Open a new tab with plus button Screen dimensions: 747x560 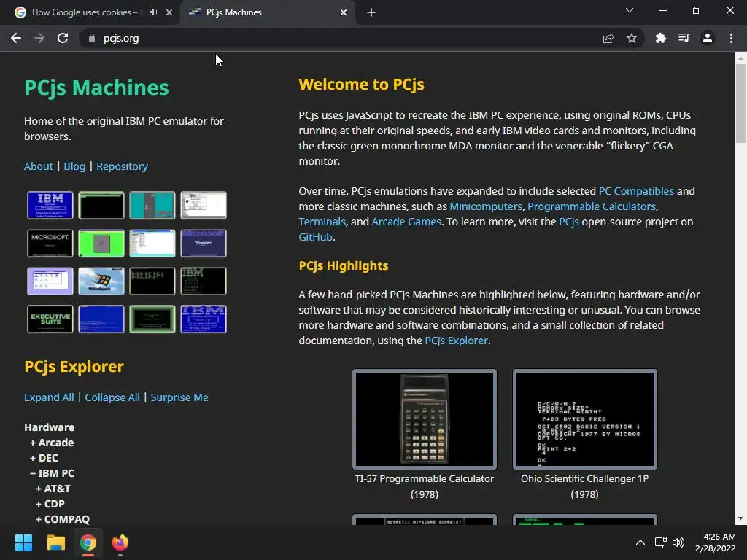(371, 12)
